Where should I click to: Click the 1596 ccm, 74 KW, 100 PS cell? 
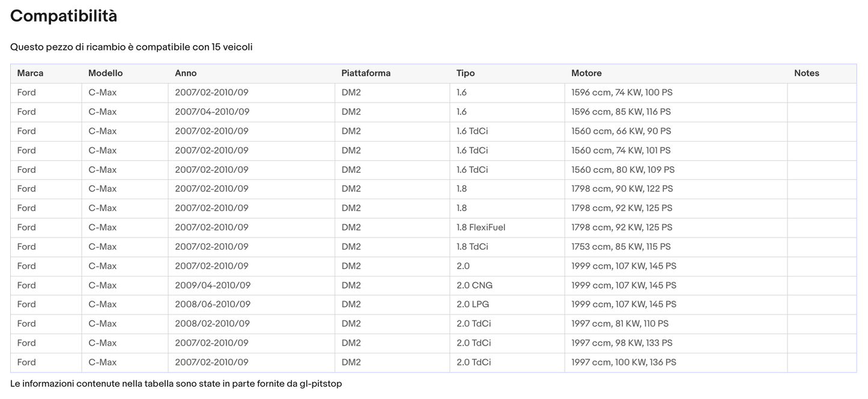click(x=622, y=92)
